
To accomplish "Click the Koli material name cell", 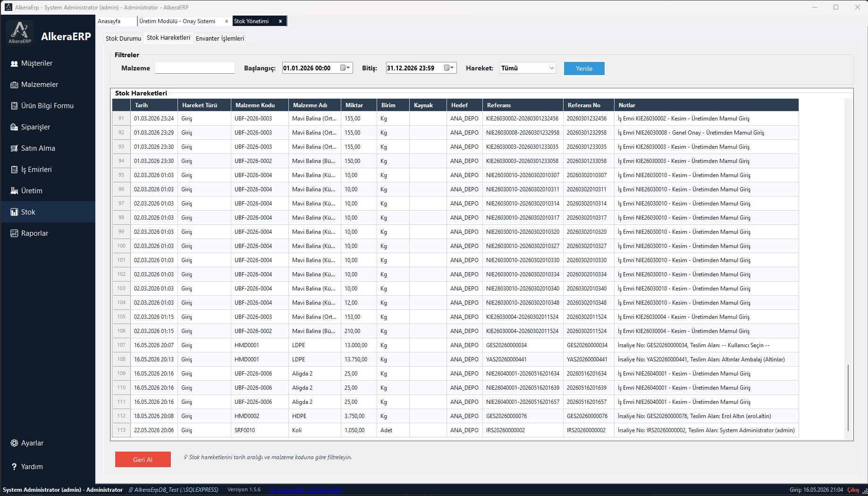I will pos(315,430).
